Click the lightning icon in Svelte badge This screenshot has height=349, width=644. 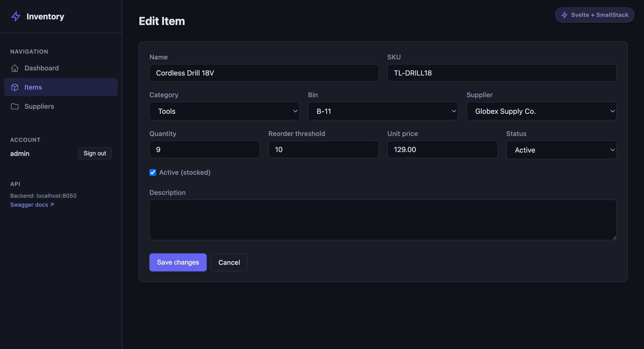(564, 15)
